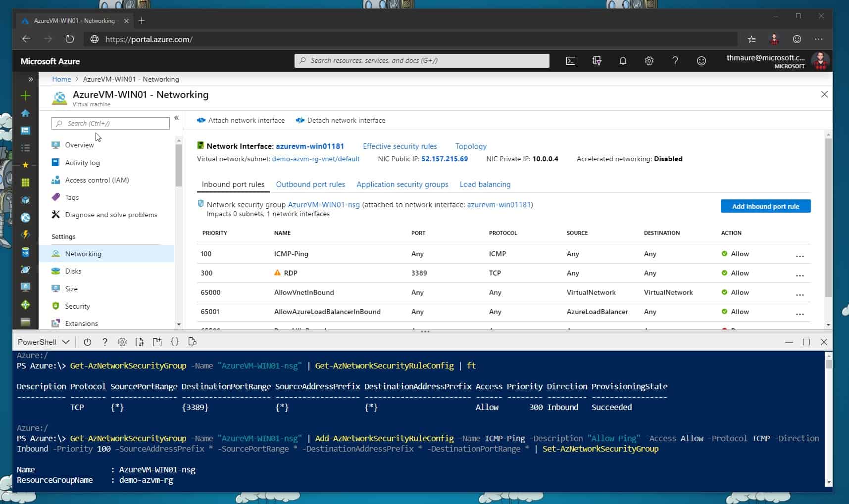Click resource menu Search (Ctrl+/) box
This screenshot has height=504, width=849.
(x=110, y=123)
